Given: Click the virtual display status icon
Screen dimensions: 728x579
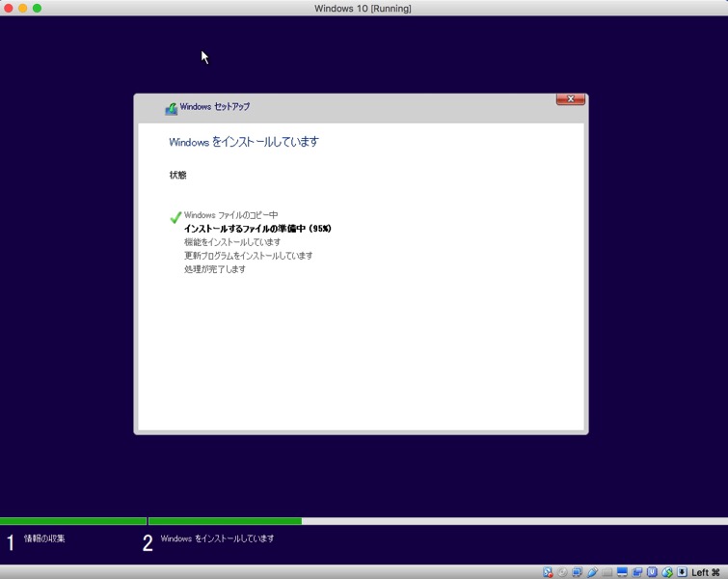Looking at the screenshot, I should [x=622, y=572].
